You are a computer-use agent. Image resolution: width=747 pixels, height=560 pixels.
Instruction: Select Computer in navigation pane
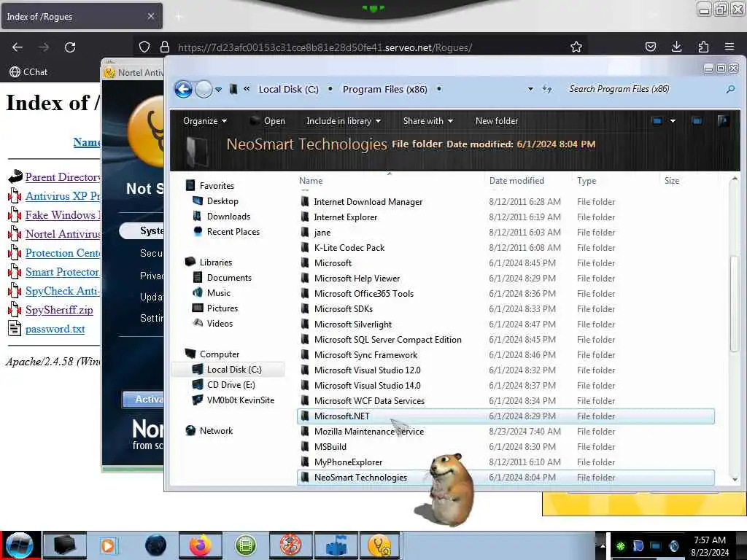[x=219, y=354]
